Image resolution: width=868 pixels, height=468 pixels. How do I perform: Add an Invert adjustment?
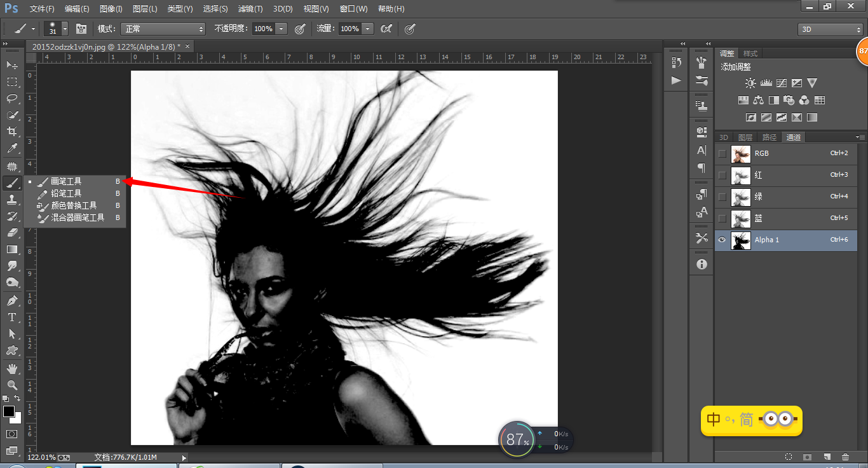(750, 118)
